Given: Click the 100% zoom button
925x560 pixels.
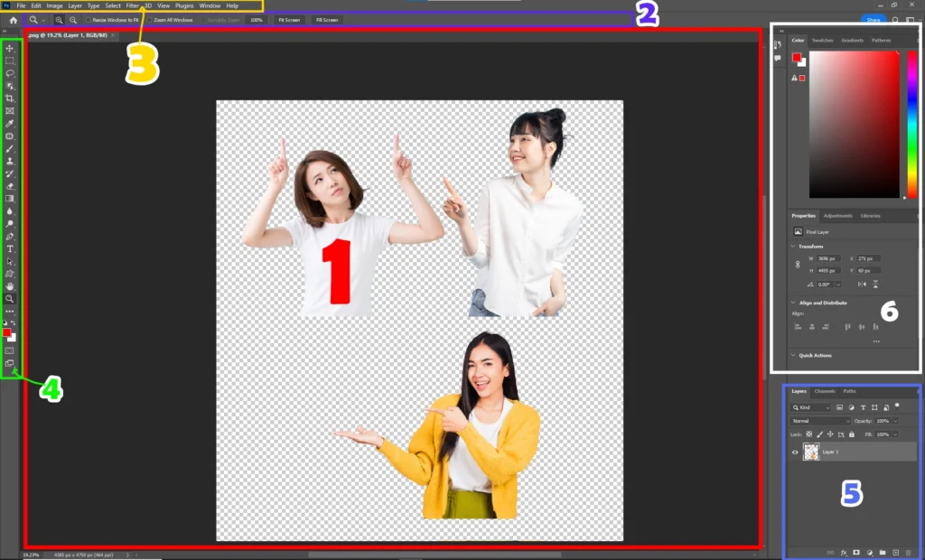Looking at the screenshot, I should (256, 20).
